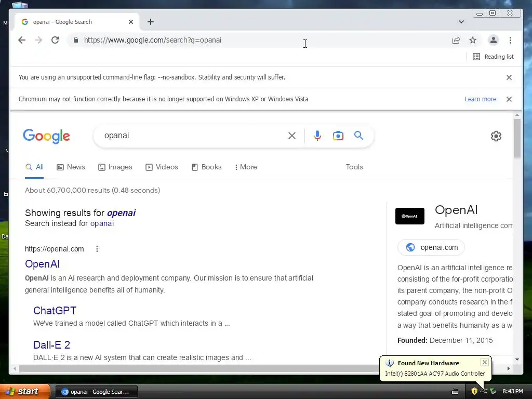This screenshot has width=532, height=399.
Task: Open the Windows Start menu
Action: tap(25, 391)
